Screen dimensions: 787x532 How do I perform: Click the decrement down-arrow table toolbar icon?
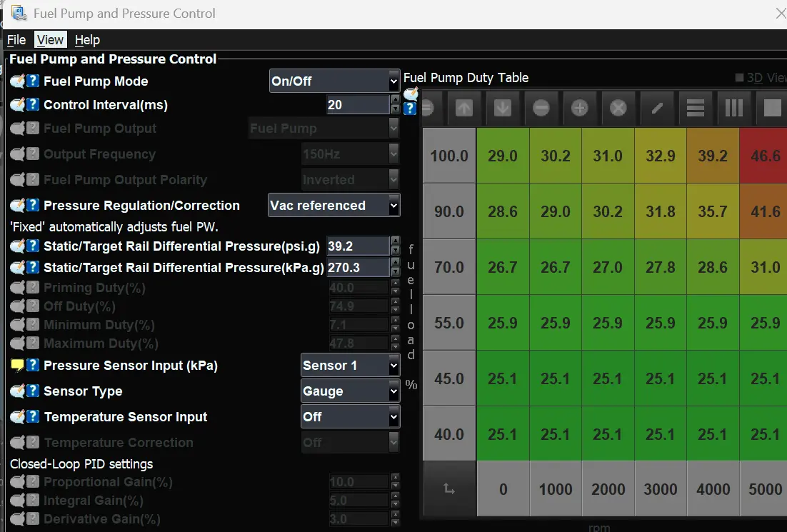pyautogui.click(x=503, y=108)
